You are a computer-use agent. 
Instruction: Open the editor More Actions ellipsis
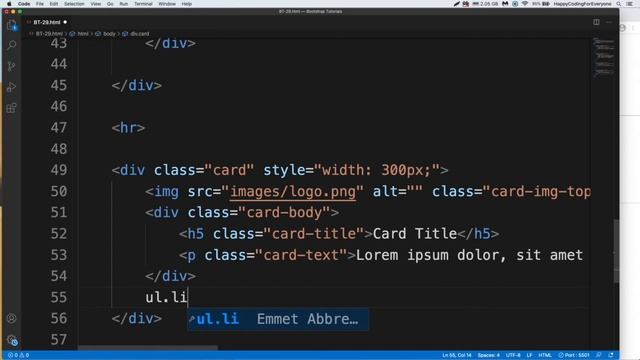coord(609,22)
